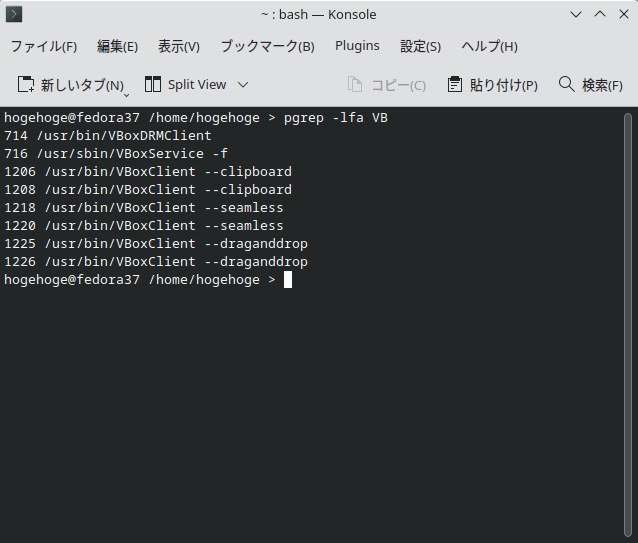Click the '714 /usr/bin/VBoxDRMClient' line

(x=108, y=136)
